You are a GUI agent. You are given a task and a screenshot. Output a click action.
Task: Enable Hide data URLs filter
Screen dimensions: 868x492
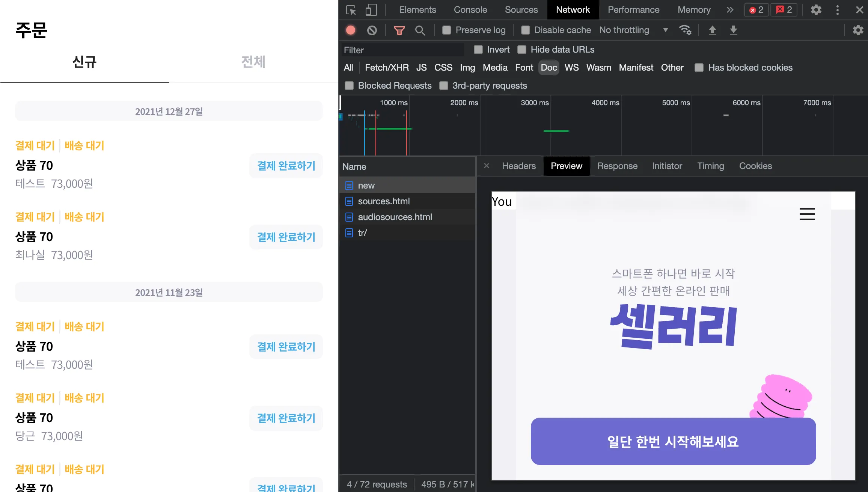[x=522, y=49]
